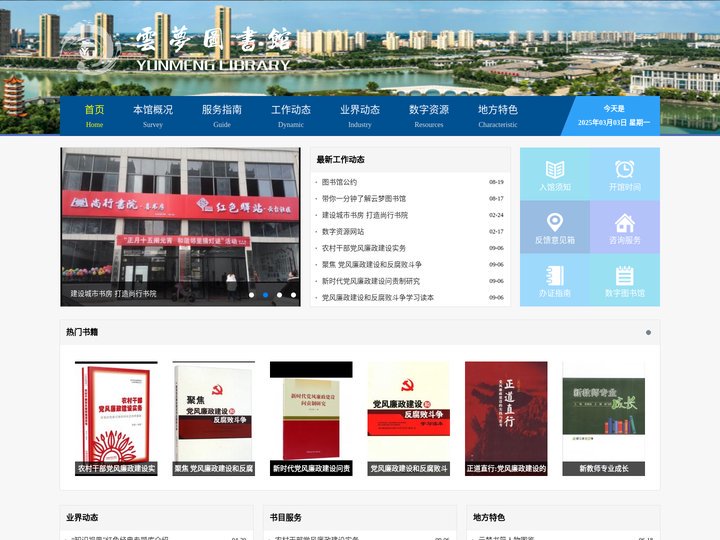The width and height of the screenshot is (720, 540).
Task: Open the 数字图书馆 calendar icon tile
Action: 624,280
